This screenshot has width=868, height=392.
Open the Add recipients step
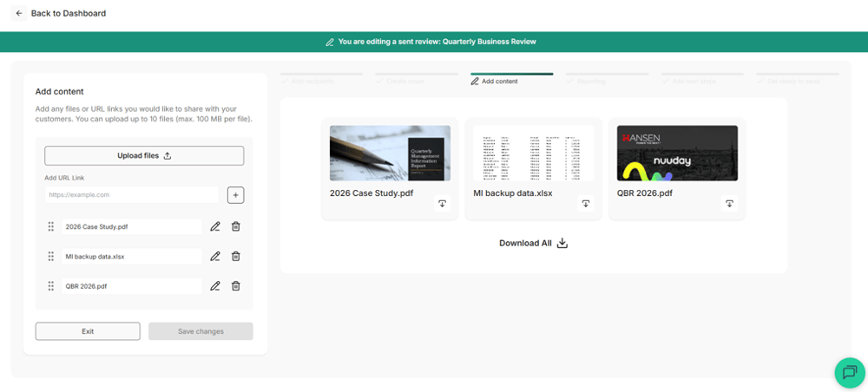(x=321, y=78)
